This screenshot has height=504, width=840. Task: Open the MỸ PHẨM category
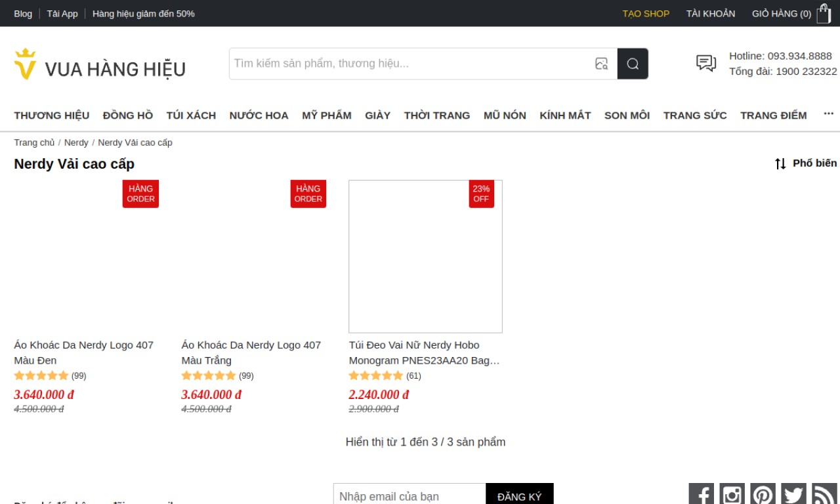click(327, 115)
